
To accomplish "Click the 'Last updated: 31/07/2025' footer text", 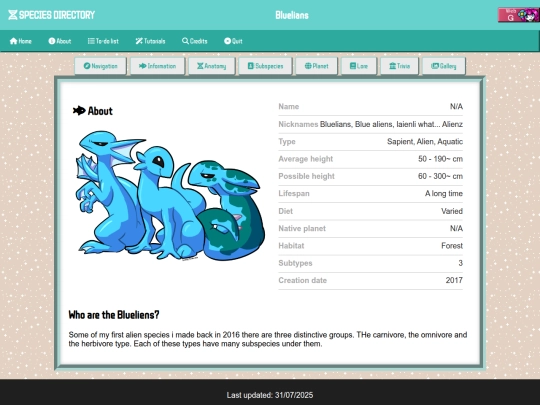I will pyautogui.click(x=270, y=395).
